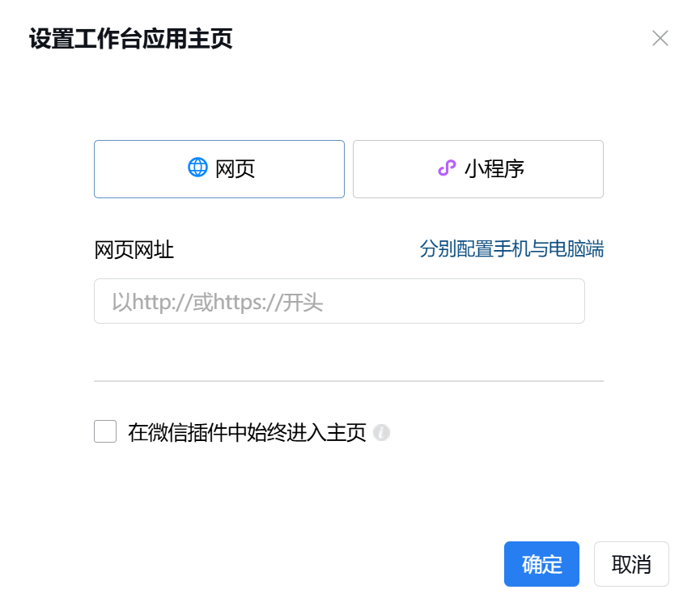Click the 小程序 text label in its tab
700x615 pixels.
[494, 169]
